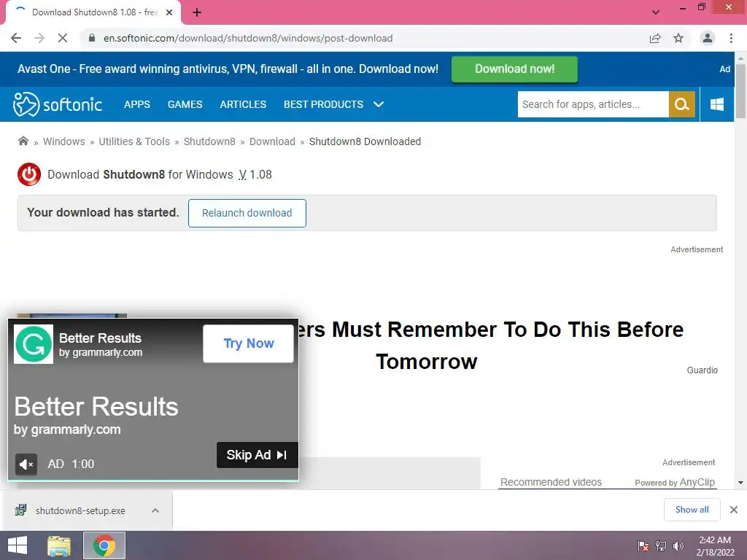Close the Download Shutdown8 tab
Viewport: 747px width, 560px height.
(x=169, y=12)
